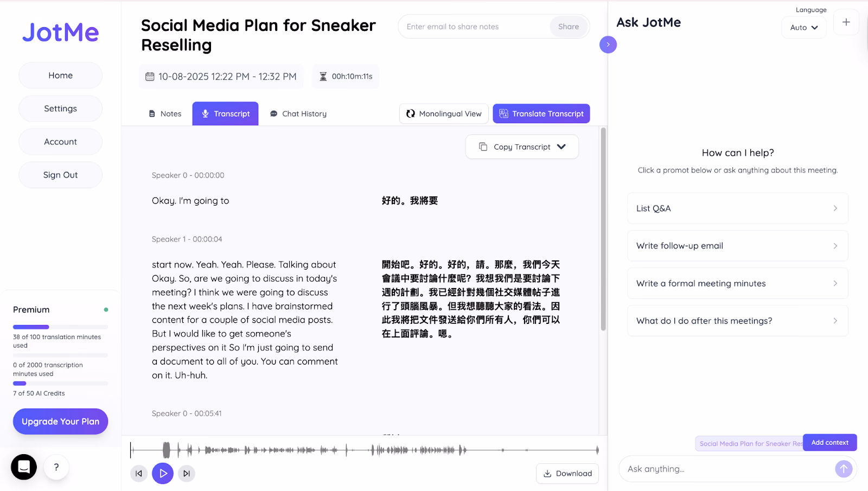Click the translation minutes usage bar
The height and width of the screenshot is (491, 868).
[x=60, y=327]
